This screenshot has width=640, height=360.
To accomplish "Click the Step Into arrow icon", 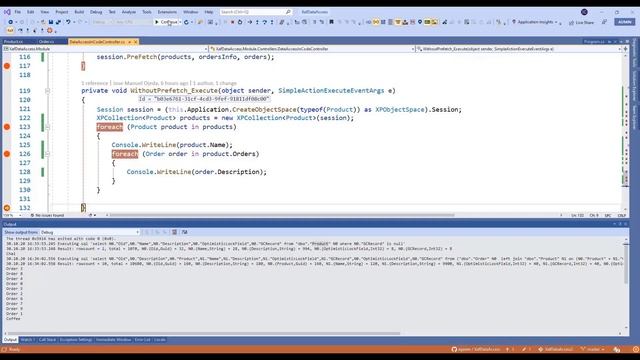I will [x=257, y=22].
